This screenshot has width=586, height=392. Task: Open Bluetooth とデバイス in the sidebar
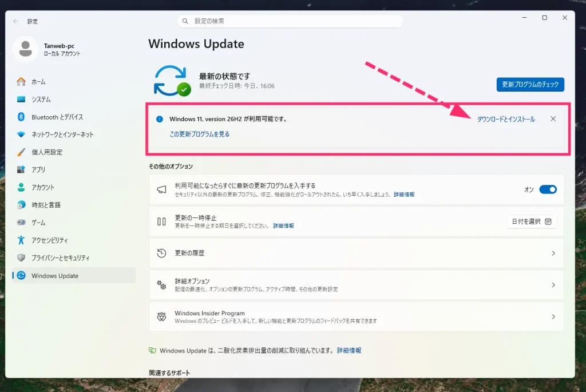point(74,117)
